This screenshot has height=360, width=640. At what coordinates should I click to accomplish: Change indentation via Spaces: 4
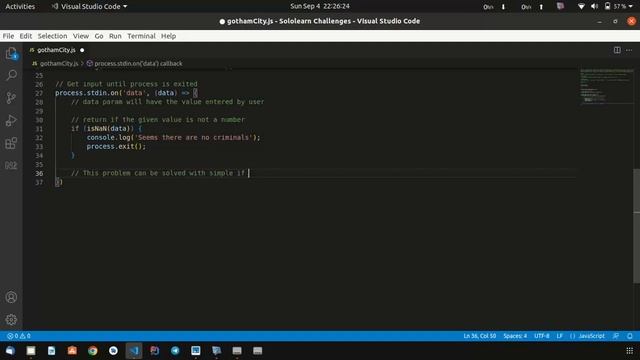[515, 336]
